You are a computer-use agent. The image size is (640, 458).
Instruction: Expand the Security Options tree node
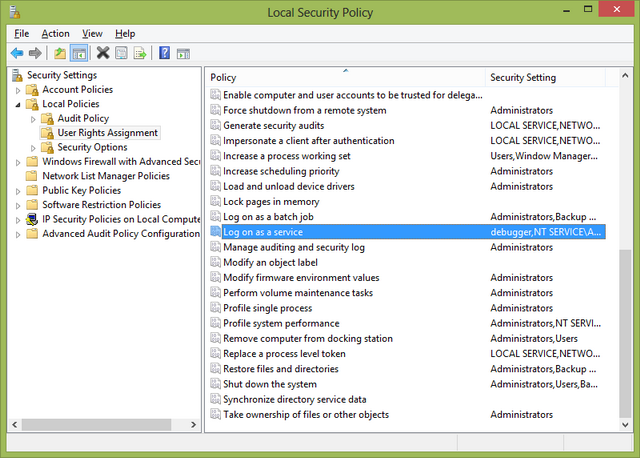(33, 148)
